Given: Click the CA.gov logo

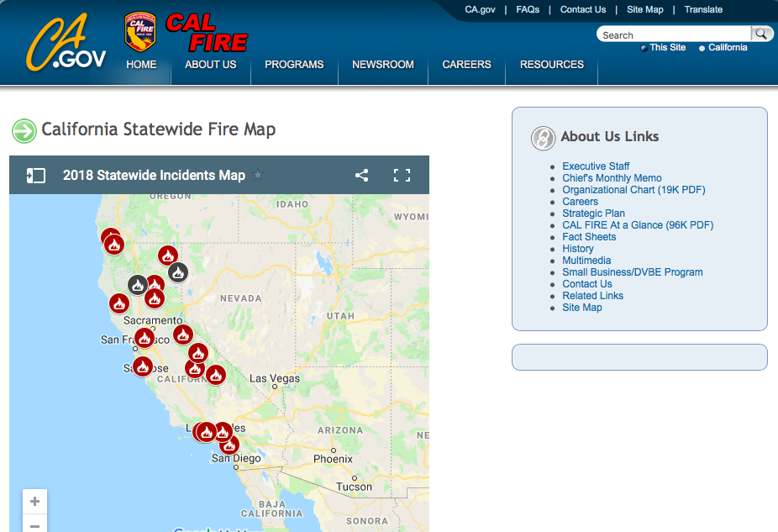Looking at the screenshot, I should pyautogui.click(x=66, y=43).
